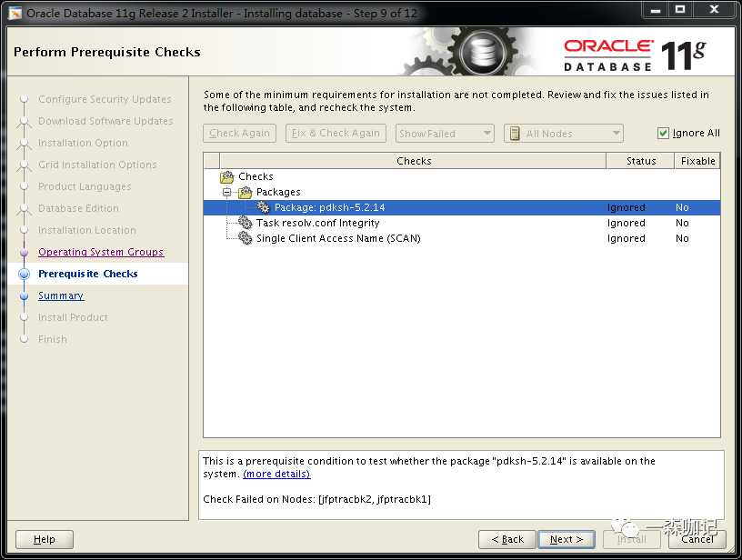Open the All Nodes dropdown
742x560 pixels.
pos(564,134)
